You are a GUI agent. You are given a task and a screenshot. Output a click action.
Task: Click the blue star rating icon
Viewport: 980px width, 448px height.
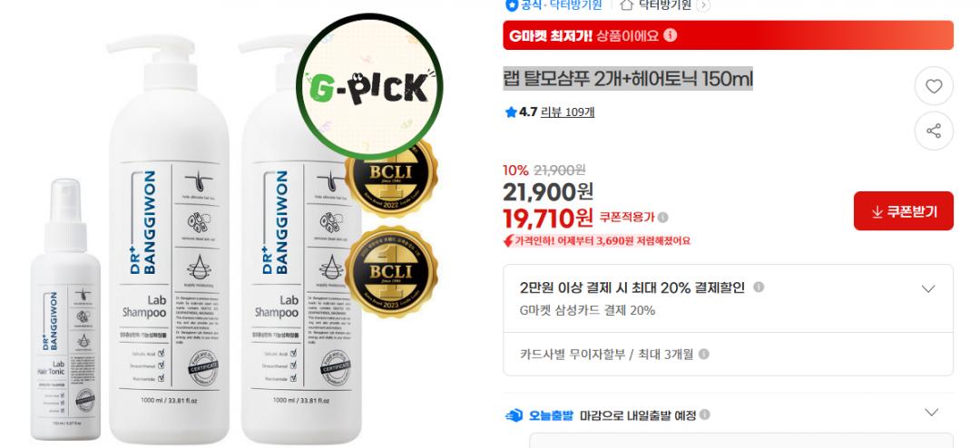511,112
